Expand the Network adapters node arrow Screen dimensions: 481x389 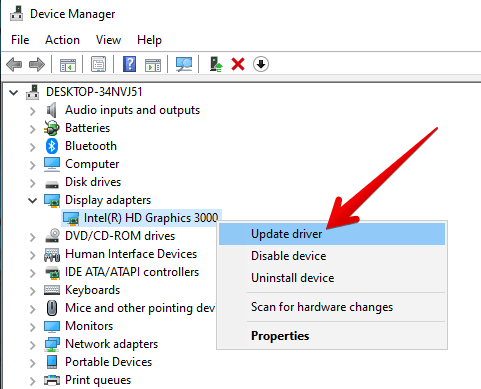32,345
